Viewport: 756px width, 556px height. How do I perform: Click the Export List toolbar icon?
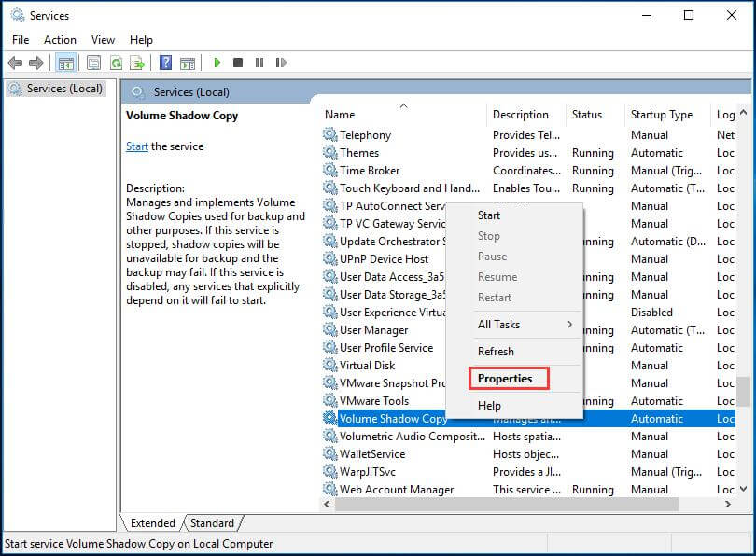click(x=136, y=63)
